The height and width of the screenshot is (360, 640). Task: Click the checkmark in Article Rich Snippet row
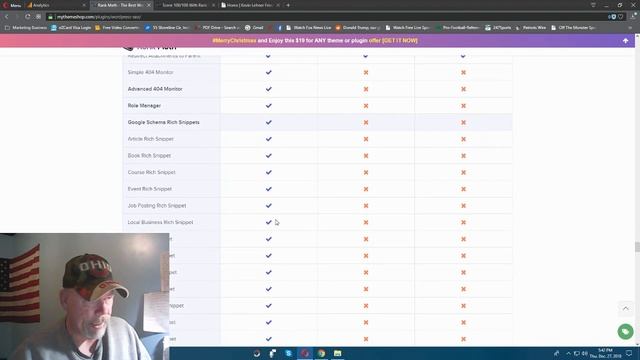tap(269, 139)
